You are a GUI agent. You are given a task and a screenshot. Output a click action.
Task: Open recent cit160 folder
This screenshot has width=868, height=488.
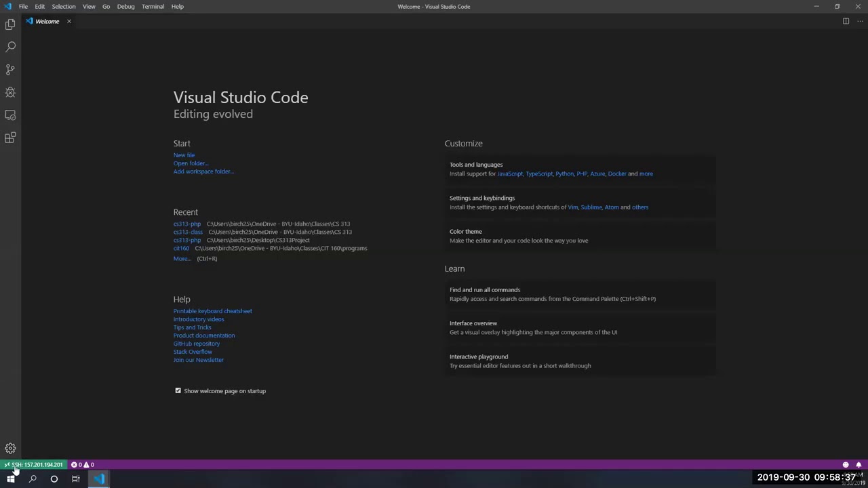pyautogui.click(x=181, y=248)
